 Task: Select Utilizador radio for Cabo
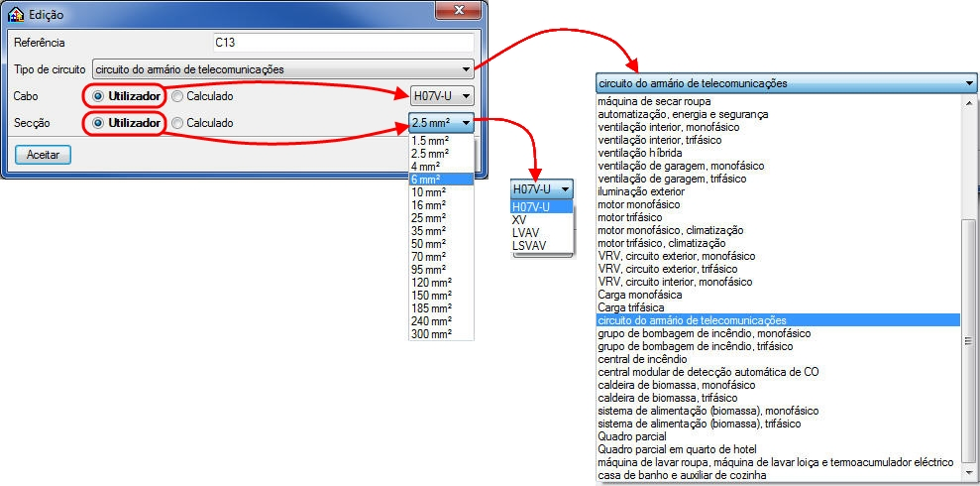98,97
